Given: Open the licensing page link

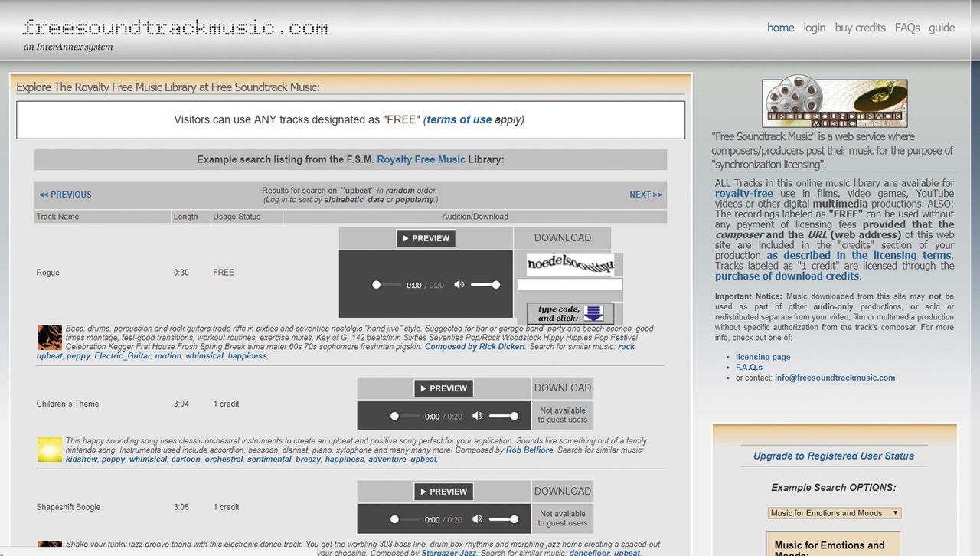Looking at the screenshot, I should point(763,357).
